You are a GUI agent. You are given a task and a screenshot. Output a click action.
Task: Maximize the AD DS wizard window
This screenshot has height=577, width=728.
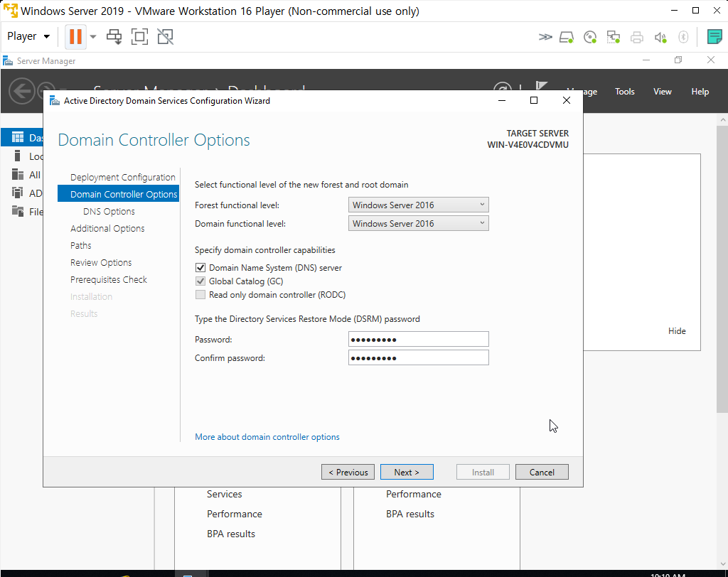pos(534,100)
